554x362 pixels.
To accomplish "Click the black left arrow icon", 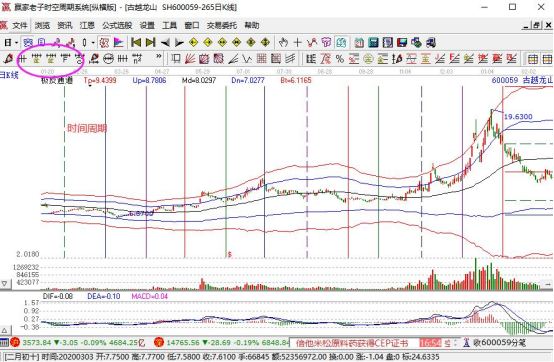I will pos(165,43).
